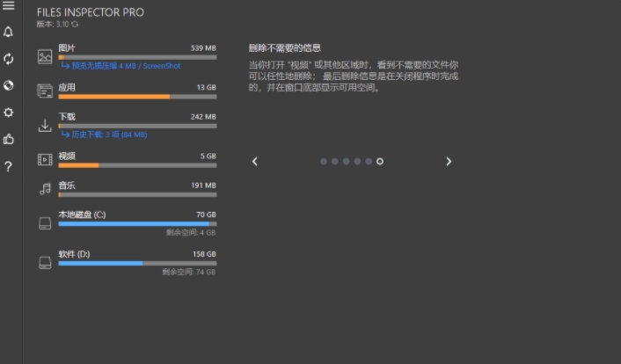The width and height of the screenshot is (621, 364).
Task: Open help with the question mark icon
Action: point(9,166)
